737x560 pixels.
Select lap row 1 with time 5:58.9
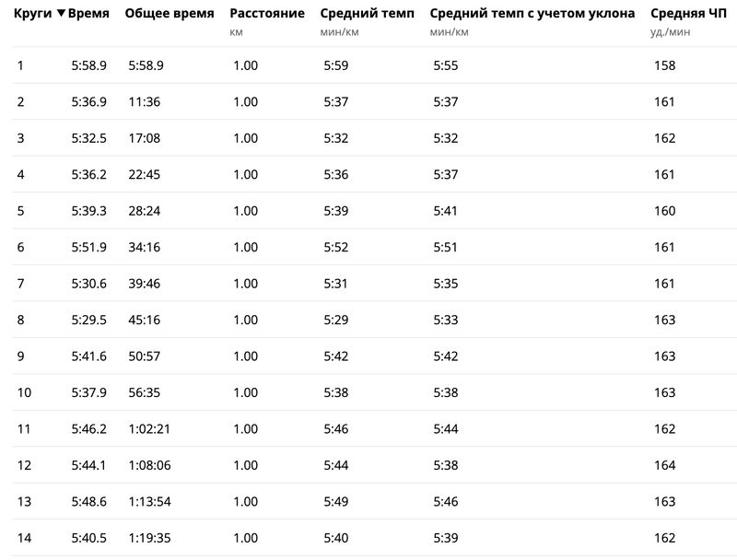[375, 65]
